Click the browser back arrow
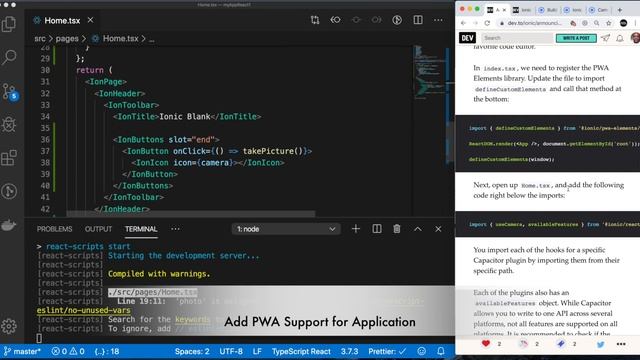Viewport: 640px width, 360px height. [x=463, y=23]
